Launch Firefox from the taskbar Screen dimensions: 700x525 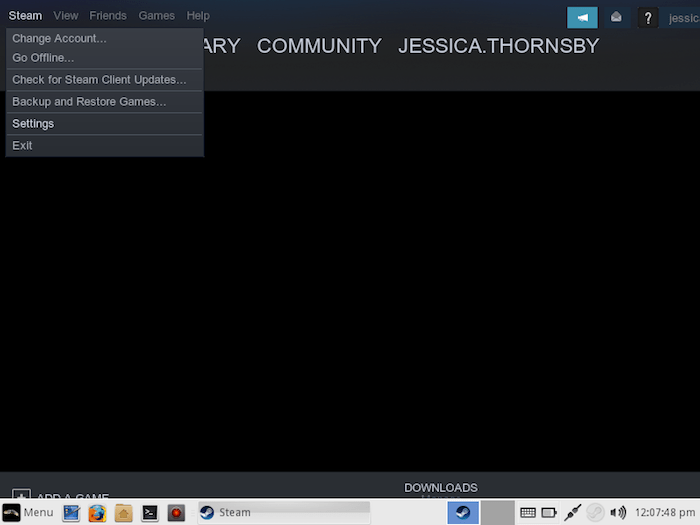(x=97, y=512)
